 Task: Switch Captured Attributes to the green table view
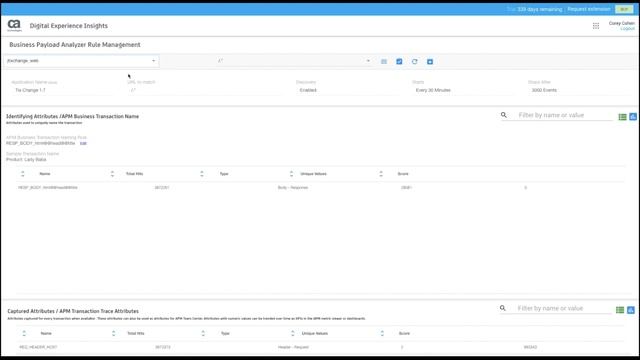(x=620, y=310)
